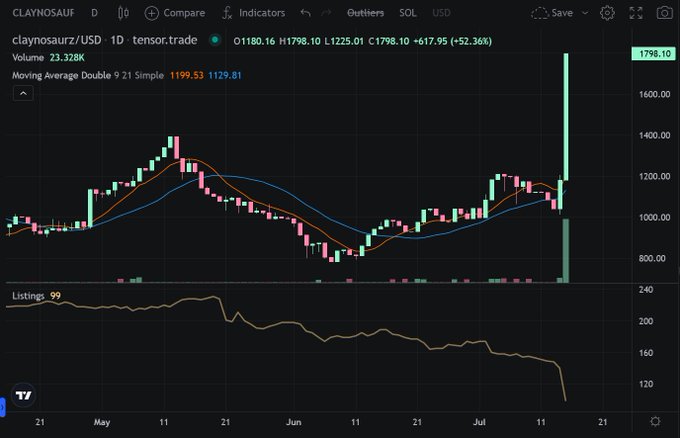Click the orange 1199.53 moving average value
The width and height of the screenshot is (680, 438).
(x=186, y=75)
